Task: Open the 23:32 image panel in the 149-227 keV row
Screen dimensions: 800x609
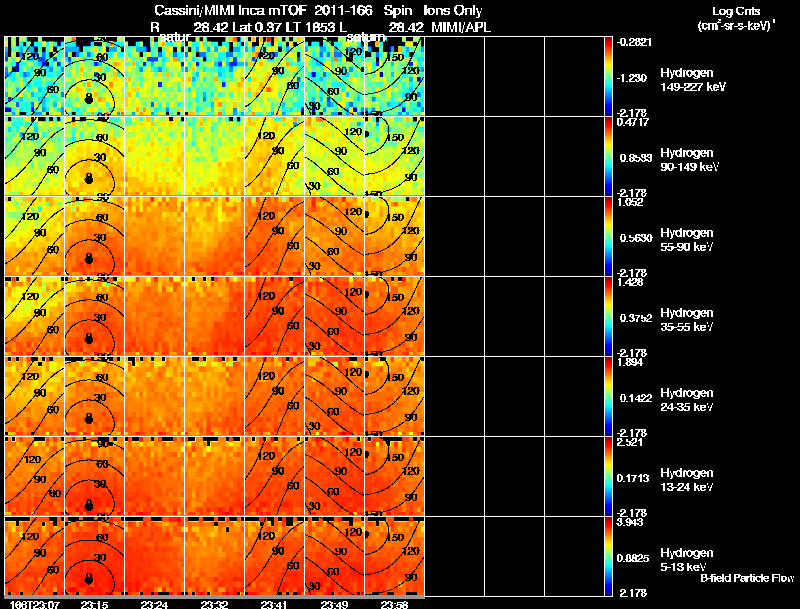Action: pyautogui.click(x=215, y=76)
